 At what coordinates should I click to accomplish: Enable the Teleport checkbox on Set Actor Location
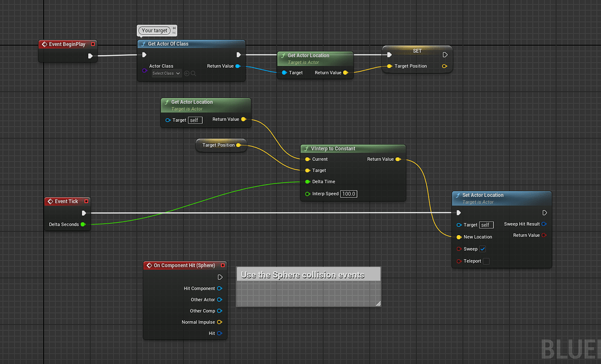[x=486, y=261]
